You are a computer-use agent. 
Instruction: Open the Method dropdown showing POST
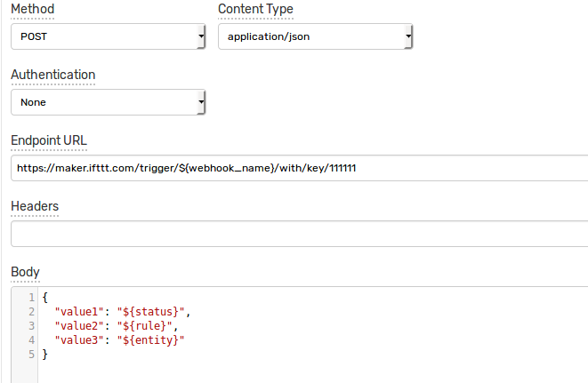(x=108, y=36)
